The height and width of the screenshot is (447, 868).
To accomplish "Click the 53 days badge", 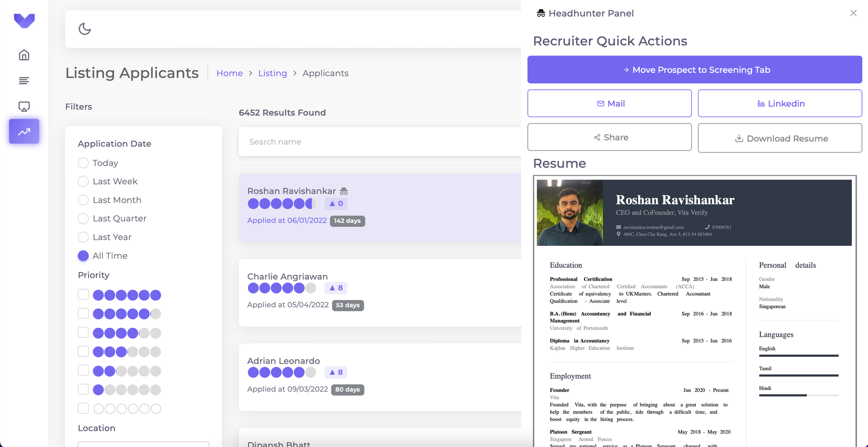I will click(348, 305).
